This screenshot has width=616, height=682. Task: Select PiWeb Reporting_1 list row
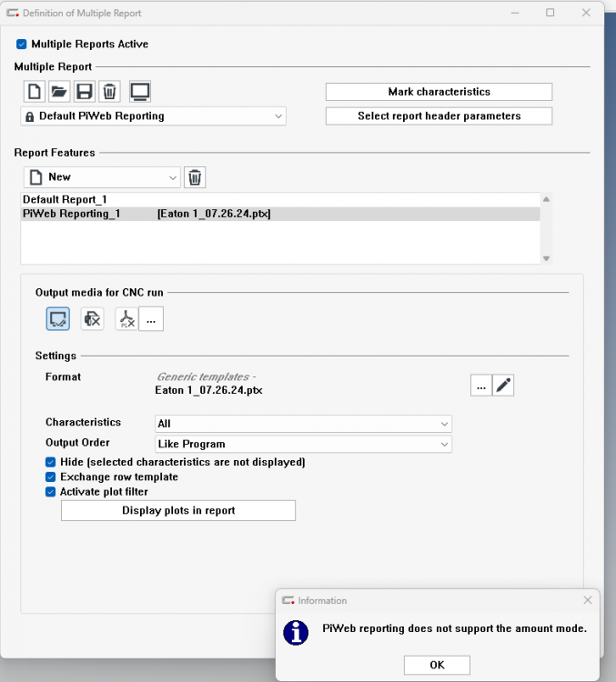280,214
